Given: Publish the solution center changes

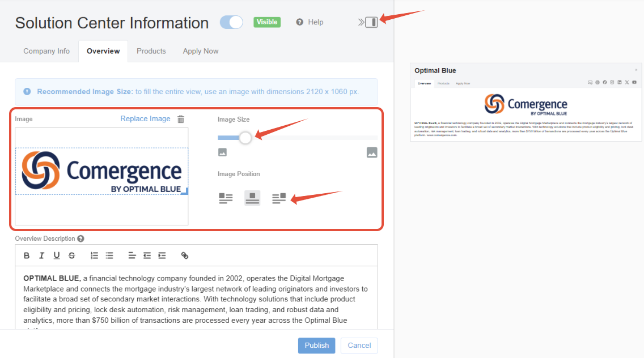Looking at the screenshot, I should [x=317, y=346].
